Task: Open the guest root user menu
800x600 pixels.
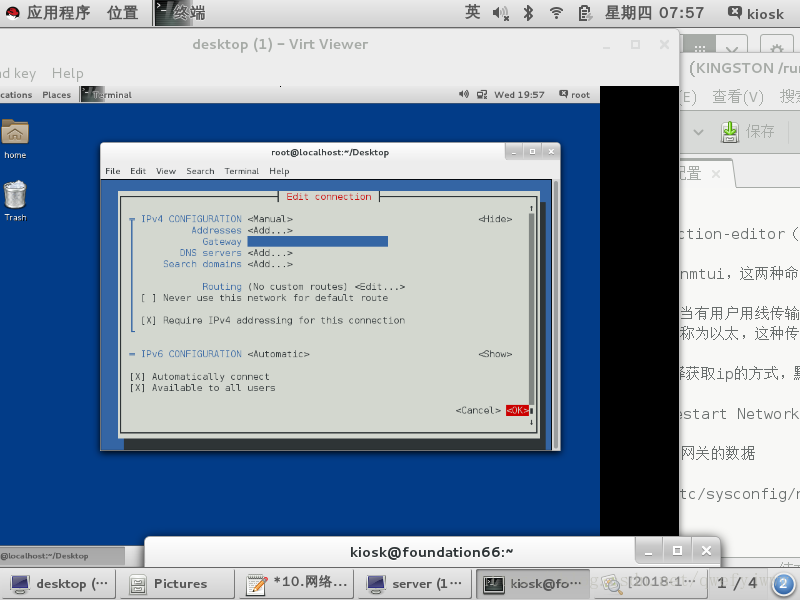Action: click(x=574, y=94)
